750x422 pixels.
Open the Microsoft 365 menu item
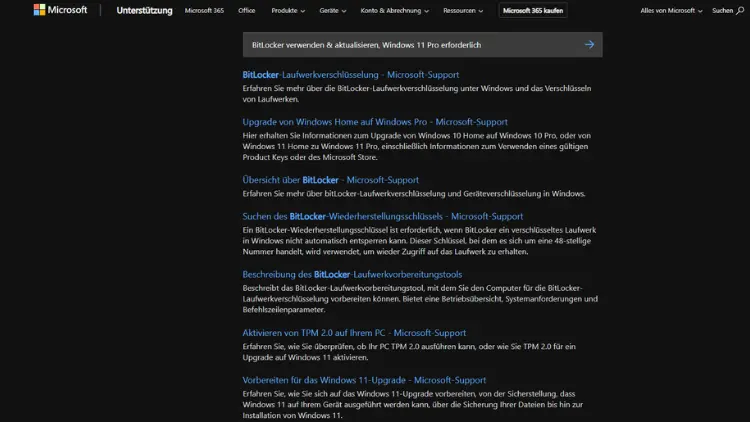[x=204, y=11]
